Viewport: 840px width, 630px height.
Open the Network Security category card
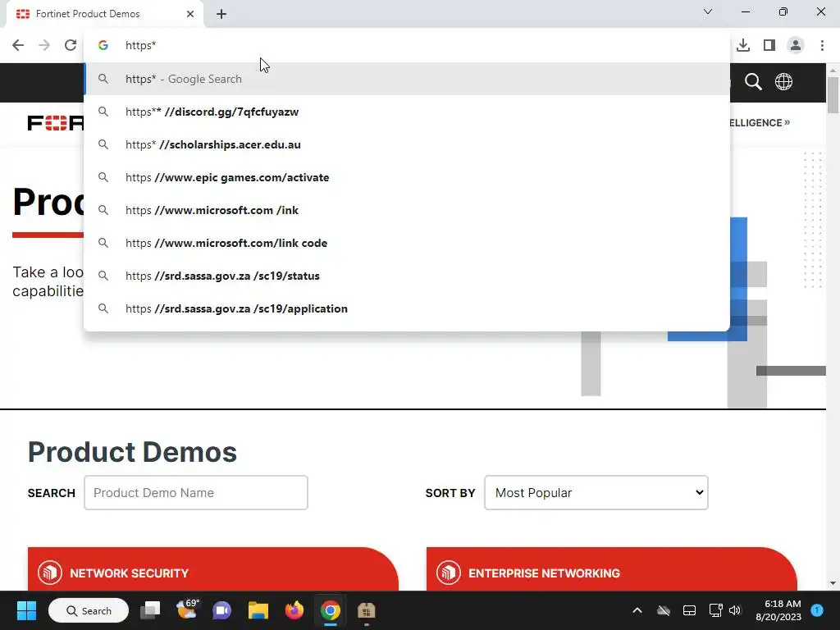212,569
